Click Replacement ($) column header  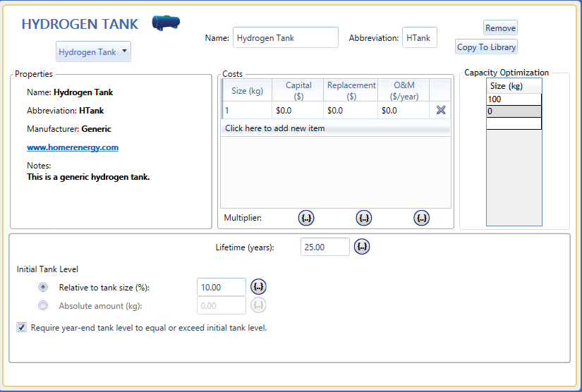351,90
